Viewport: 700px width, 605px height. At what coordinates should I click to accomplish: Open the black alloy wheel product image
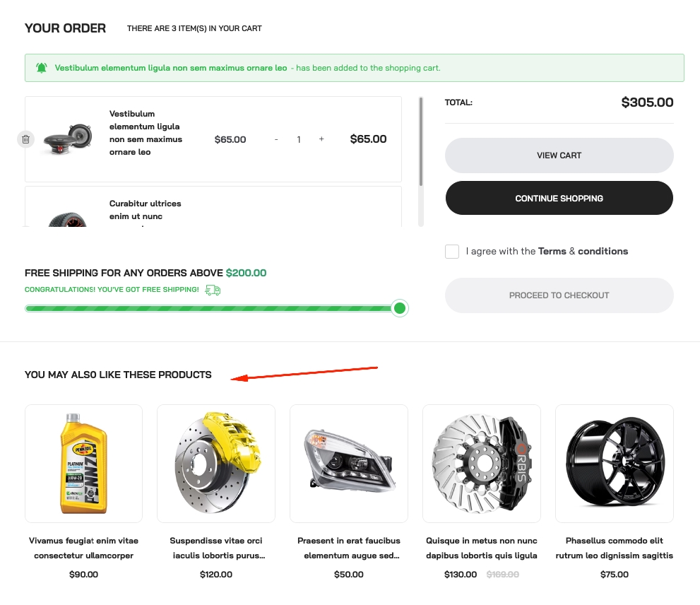(614, 464)
